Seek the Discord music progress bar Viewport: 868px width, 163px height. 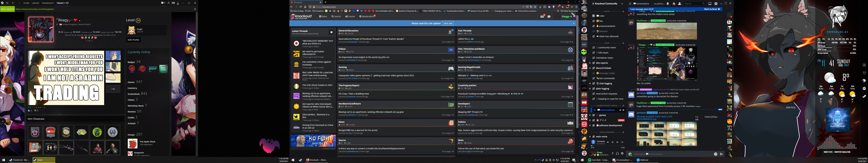(x=608, y=146)
